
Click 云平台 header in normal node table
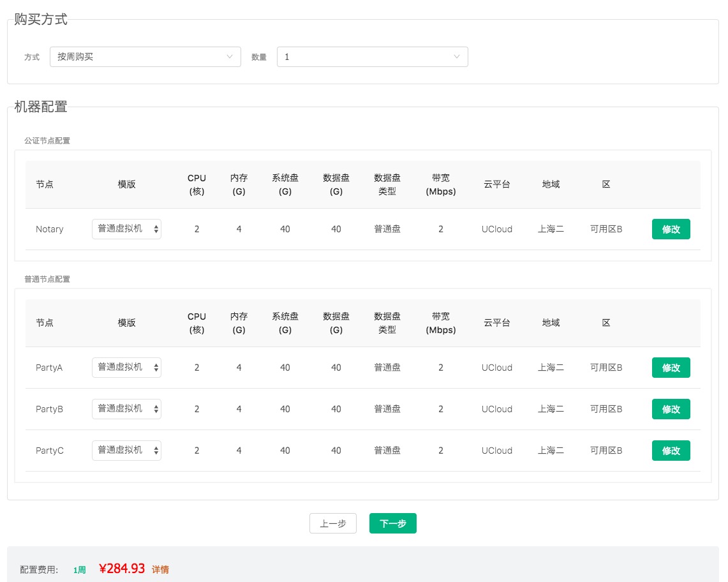point(497,323)
